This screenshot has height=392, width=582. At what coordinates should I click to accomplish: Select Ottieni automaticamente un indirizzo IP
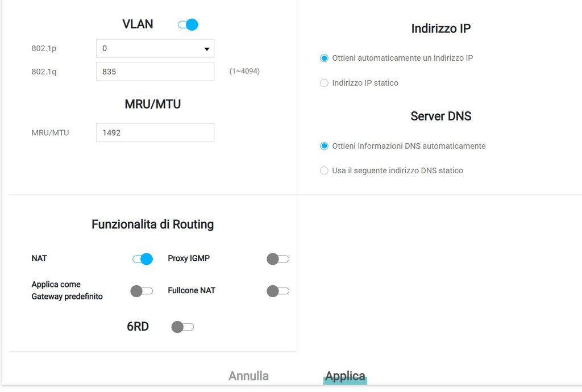325,58
